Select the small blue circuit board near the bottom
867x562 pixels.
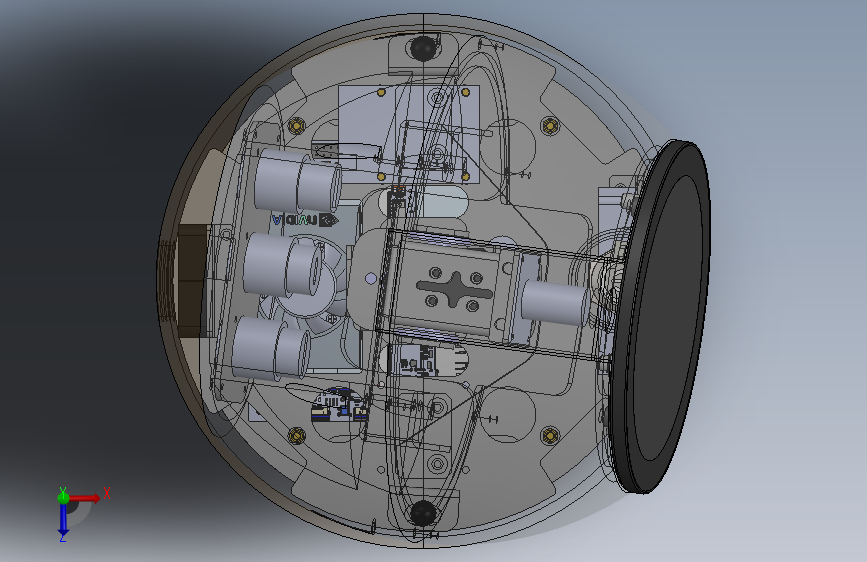point(340,405)
